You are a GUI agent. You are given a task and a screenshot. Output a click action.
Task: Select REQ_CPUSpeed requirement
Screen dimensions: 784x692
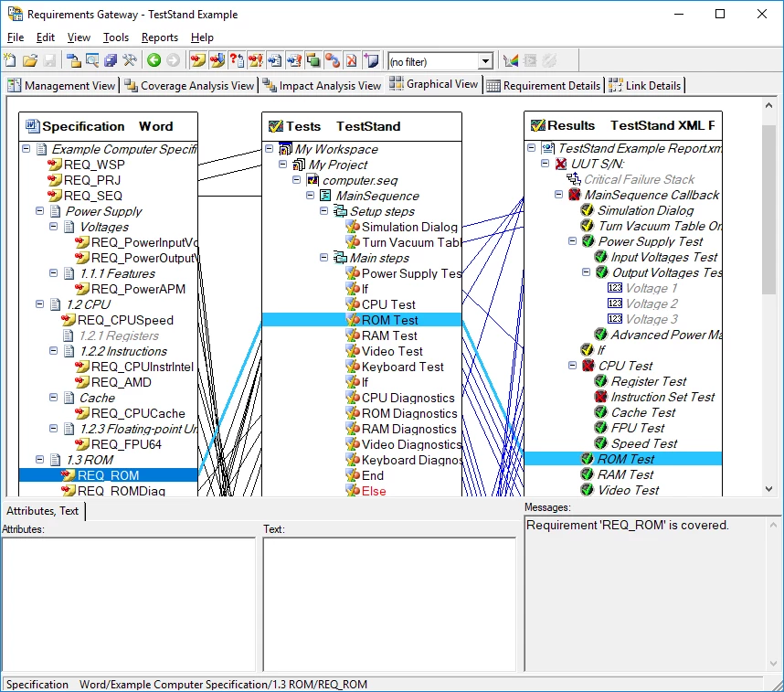click(x=125, y=320)
